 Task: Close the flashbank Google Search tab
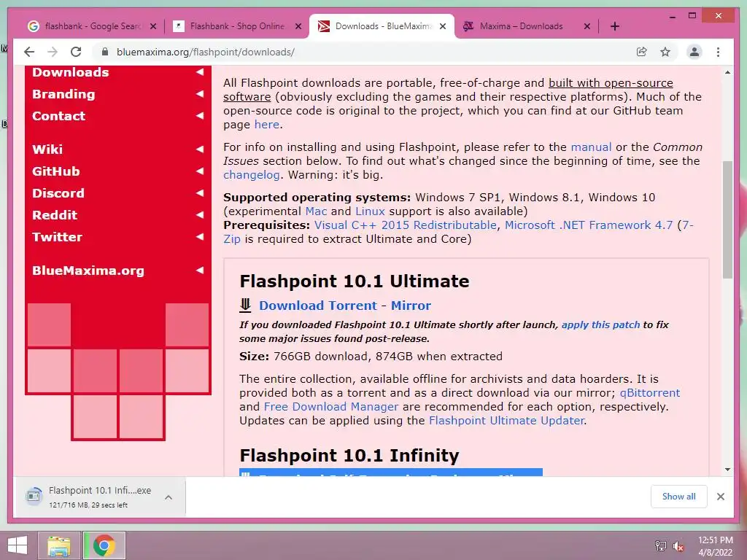pyautogui.click(x=153, y=27)
